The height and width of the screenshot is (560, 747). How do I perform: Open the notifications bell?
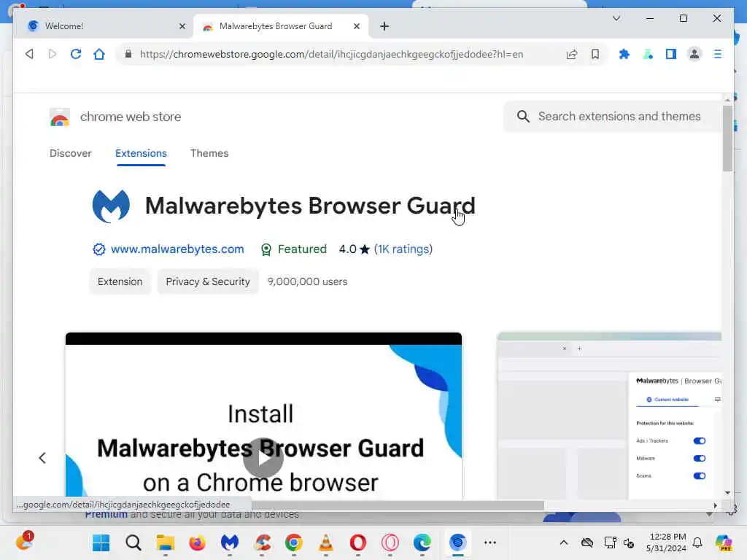(697, 542)
